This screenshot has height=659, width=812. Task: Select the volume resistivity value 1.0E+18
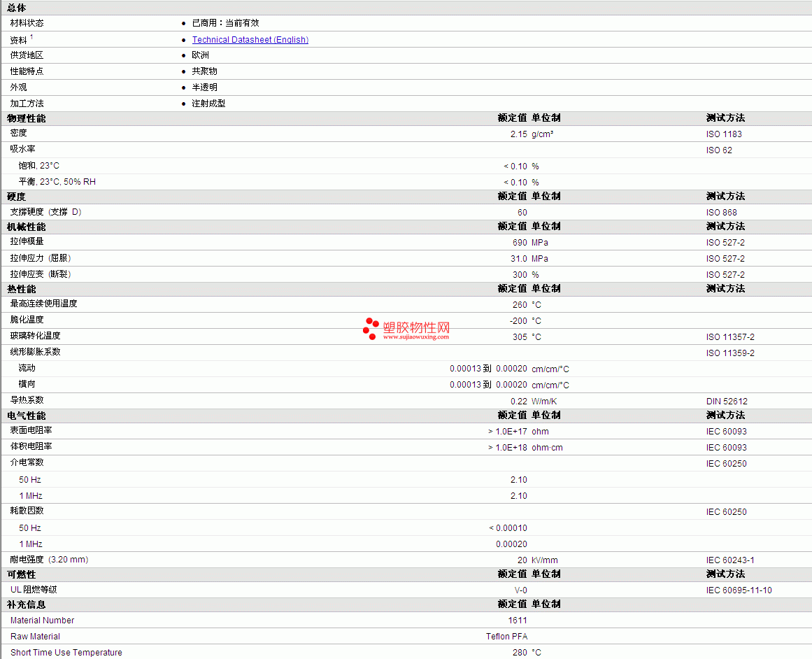point(511,448)
